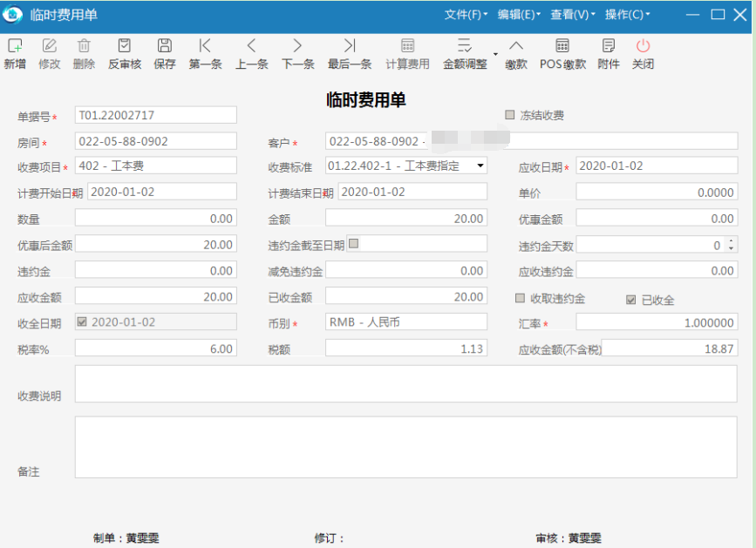Minimize the 临时费用单 window

point(693,15)
